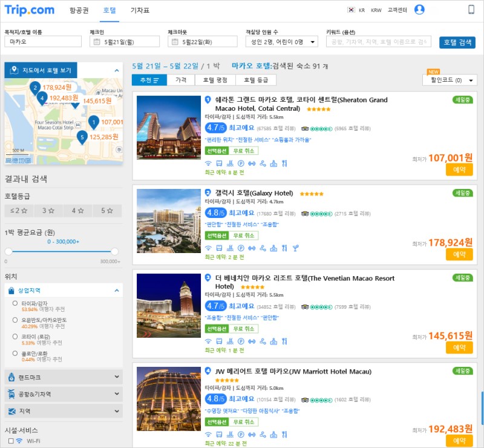Click the JW Marriott Wi-Fi amenity icon
The image size is (484, 448).
pyautogui.click(x=208, y=435)
